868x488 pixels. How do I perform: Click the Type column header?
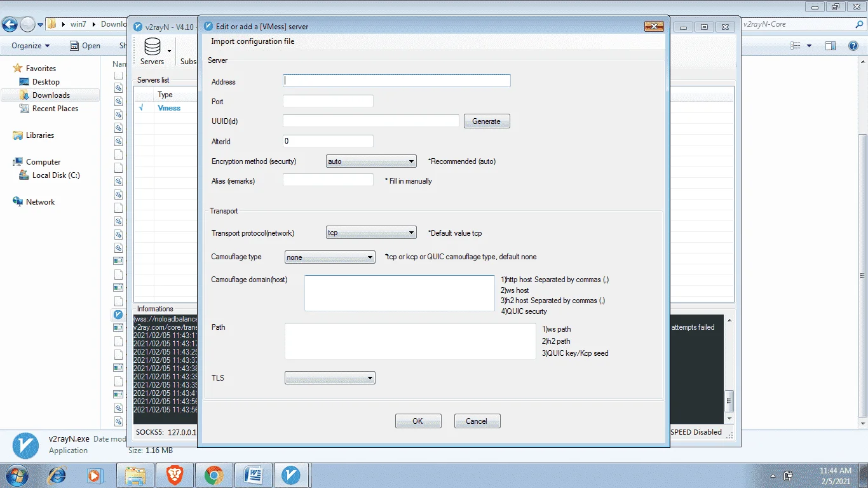coord(165,95)
